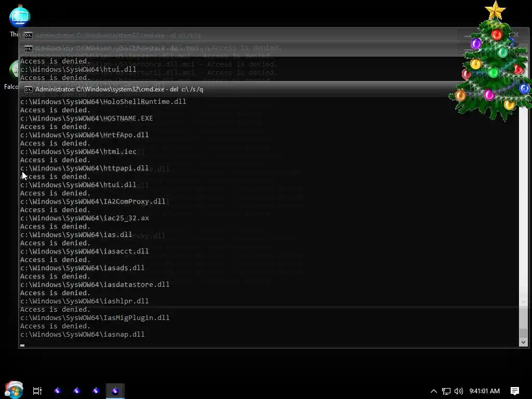Click the iashlpr.dll path line
Viewport: 532px width, 399px height.
[85, 301]
